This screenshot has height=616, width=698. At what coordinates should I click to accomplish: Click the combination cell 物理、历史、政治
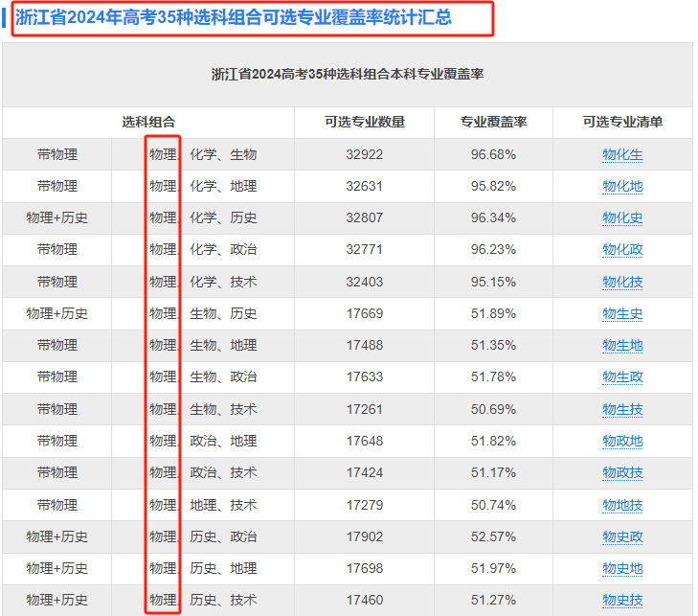point(203,536)
